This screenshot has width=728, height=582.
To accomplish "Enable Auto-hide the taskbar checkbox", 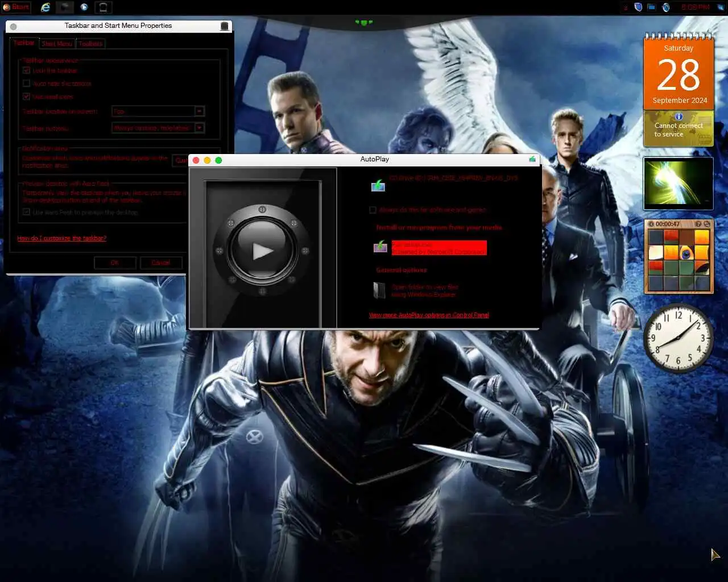I will [26, 84].
